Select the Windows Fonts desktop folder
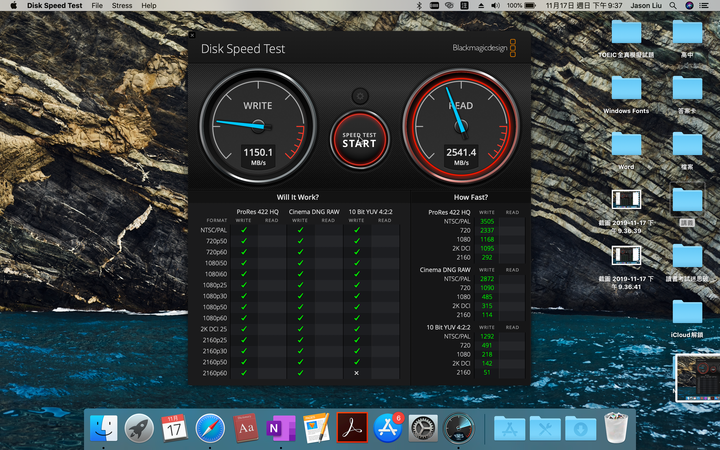Screen dimensions: 720x450 (626, 88)
